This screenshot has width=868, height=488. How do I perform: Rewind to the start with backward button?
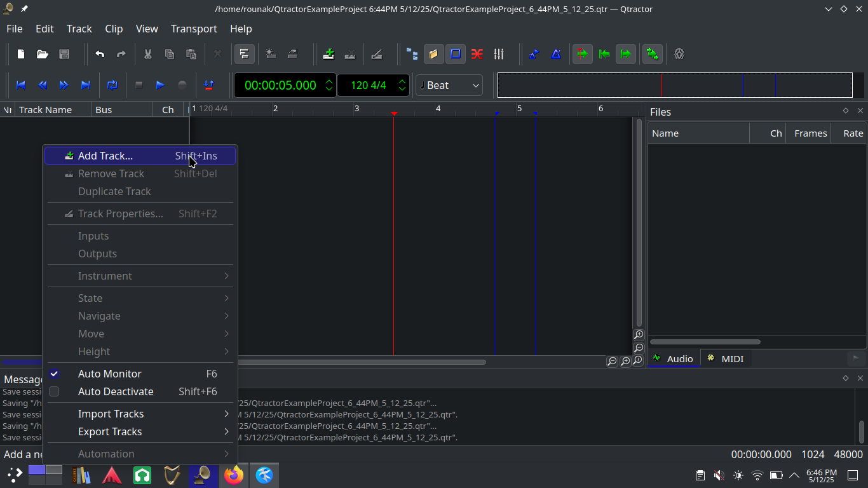(20, 85)
